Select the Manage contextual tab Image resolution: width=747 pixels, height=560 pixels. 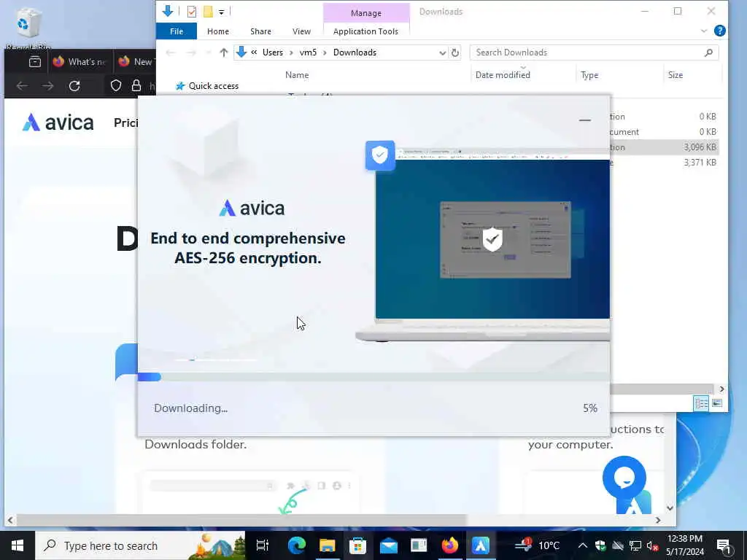pos(366,13)
